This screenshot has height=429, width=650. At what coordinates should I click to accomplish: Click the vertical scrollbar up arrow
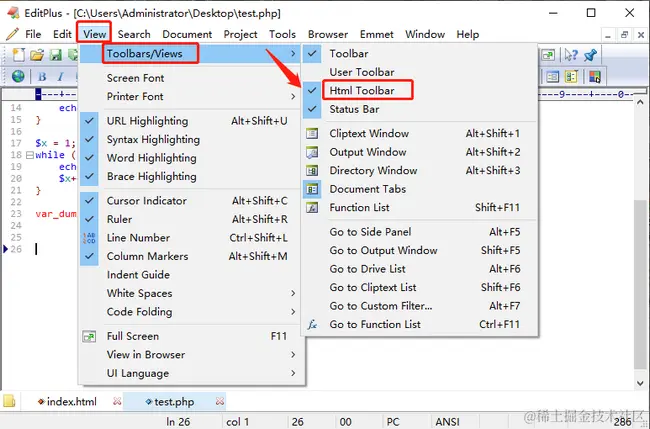point(640,101)
